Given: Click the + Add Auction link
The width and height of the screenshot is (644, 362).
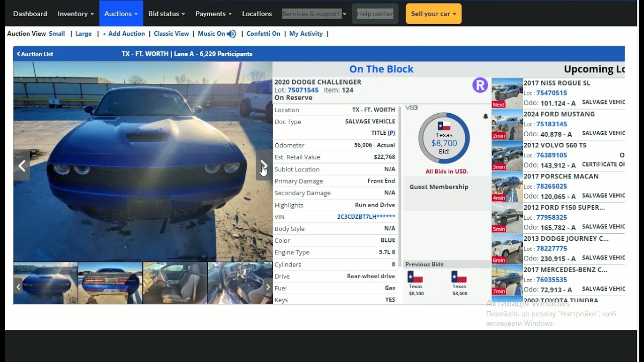Looking at the screenshot, I should pos(124,34).
